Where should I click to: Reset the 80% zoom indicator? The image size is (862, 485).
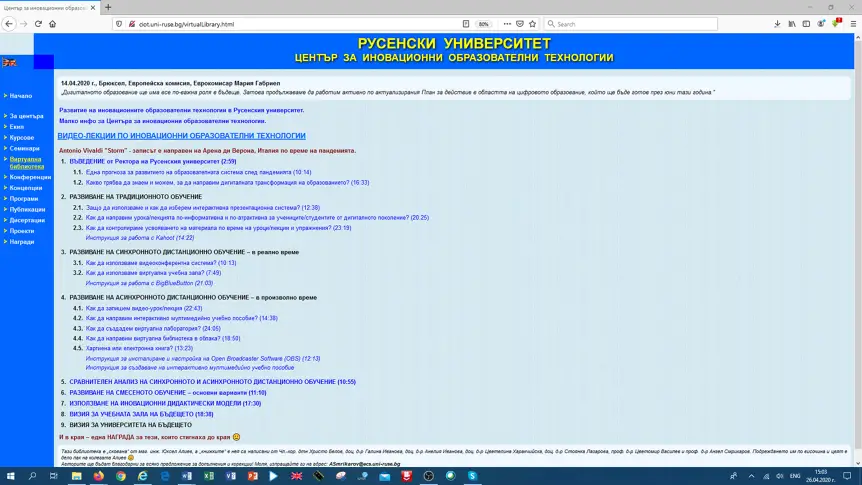click(x=484, y=24)
